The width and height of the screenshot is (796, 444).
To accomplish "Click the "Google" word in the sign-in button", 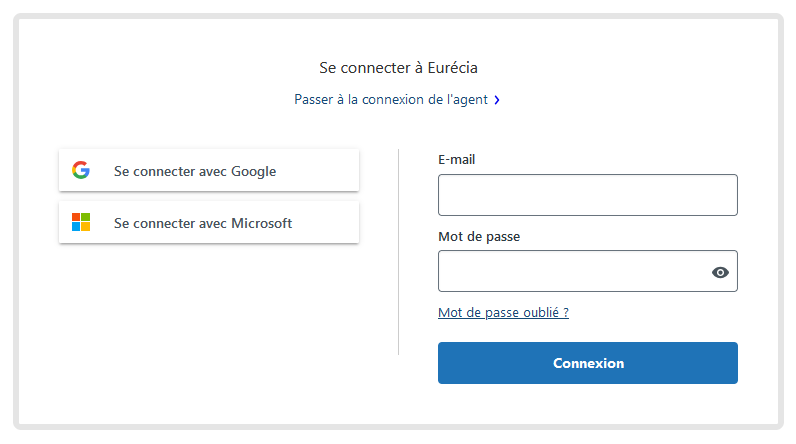I will click(x=253, y=172).
